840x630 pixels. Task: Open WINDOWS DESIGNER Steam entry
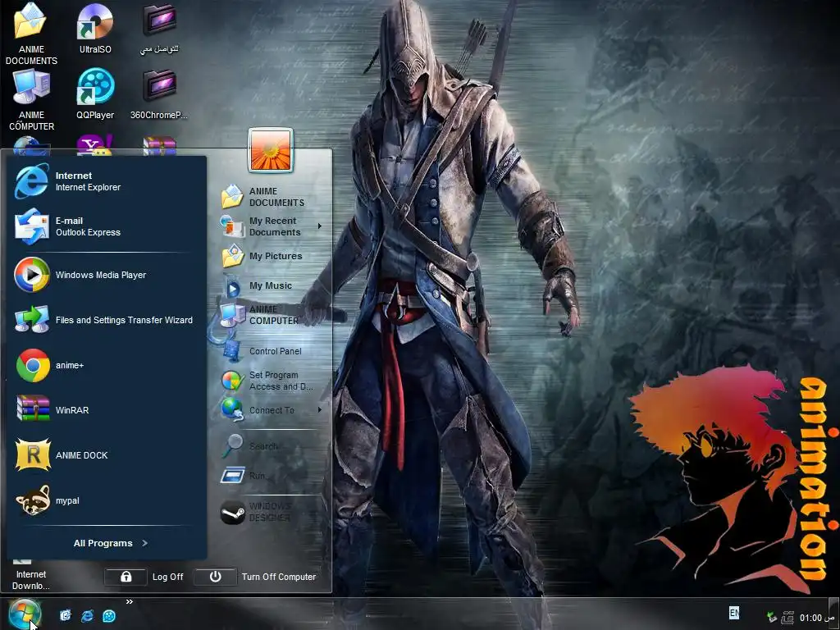coord(269,512)
